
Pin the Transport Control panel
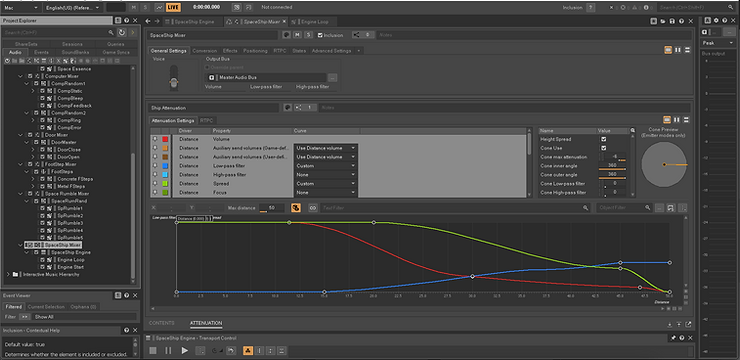click(x=673, y=338)
